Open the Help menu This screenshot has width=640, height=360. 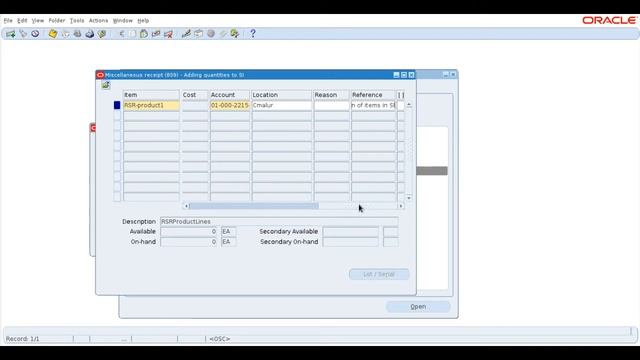(143, 20)
